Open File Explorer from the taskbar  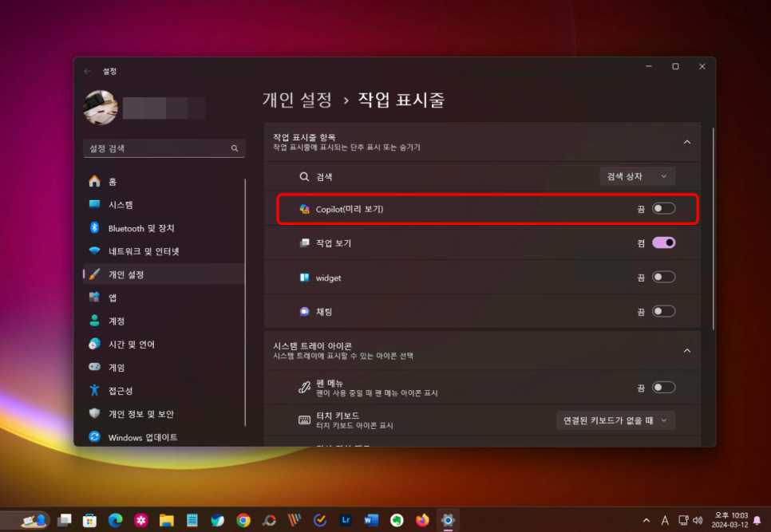(166, 520)
